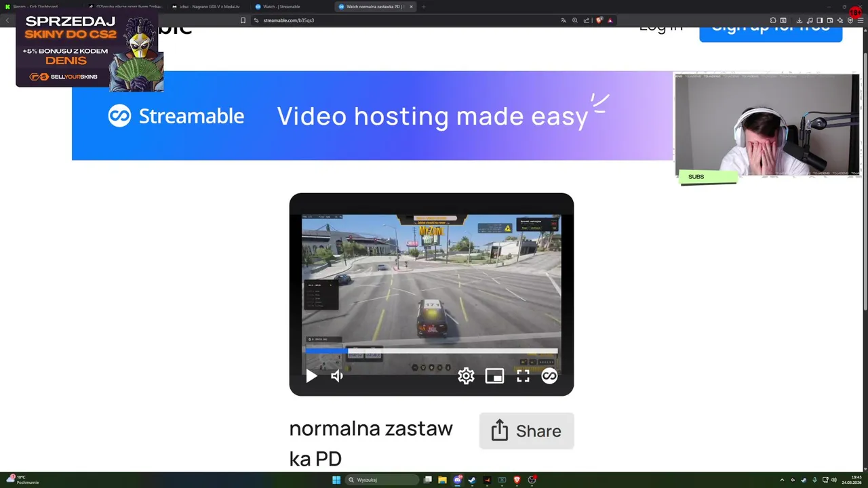This screenshot has width=868, height=488.
Task: Expand the system tray hidden icons chevron
Action: pyautogui.click(x=782, y=480)
